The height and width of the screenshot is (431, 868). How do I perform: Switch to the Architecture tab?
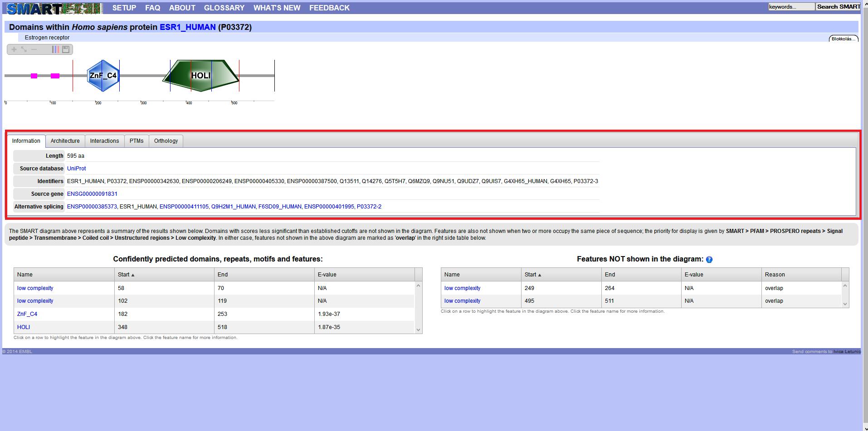65,141
